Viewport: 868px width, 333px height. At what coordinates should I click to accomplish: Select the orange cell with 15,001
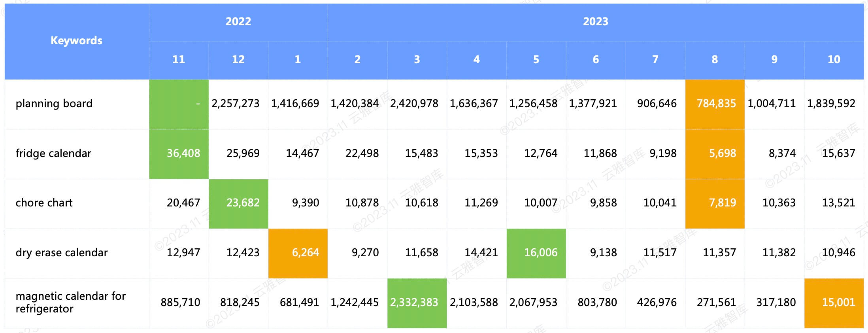[834, 303]
